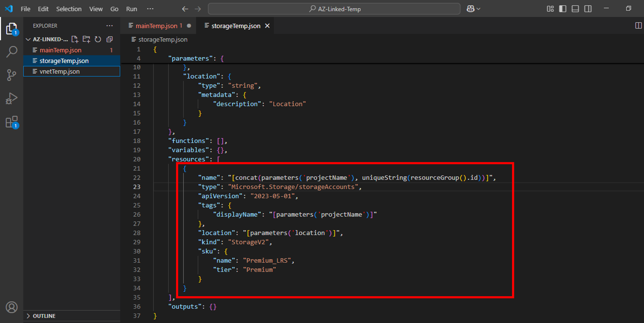Image resolution: width=644 pixels, height=323 pixels.
Task: Click the Go Back navigation arrow
Action: click(185, 9)
